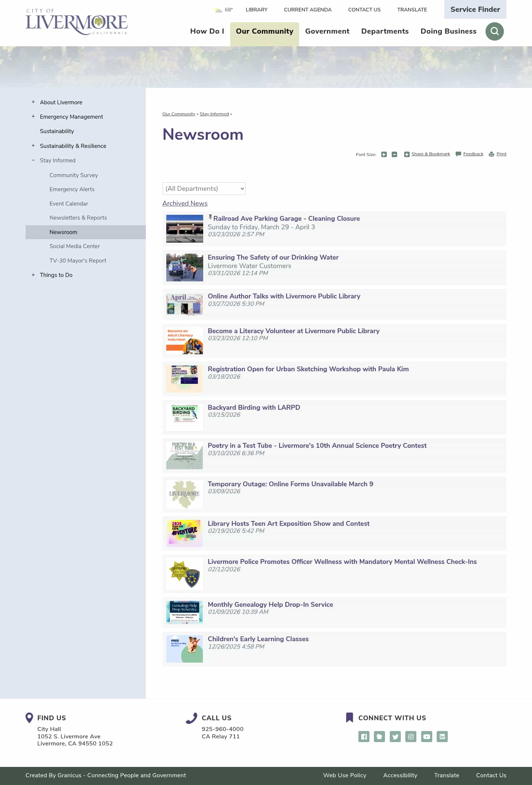
Task: Open the YouTube icon
Action: pyautogui.click(x=427, y=737)
